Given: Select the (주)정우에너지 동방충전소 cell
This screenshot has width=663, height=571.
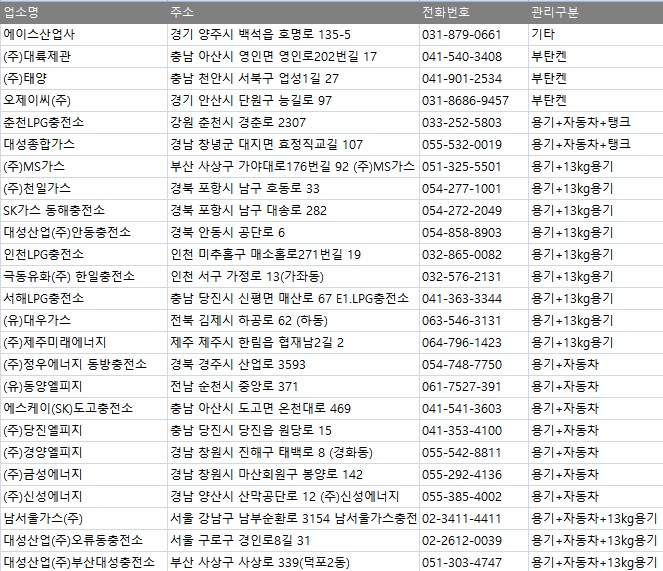Looking at the screenshot, I should [x=84, y=365].
